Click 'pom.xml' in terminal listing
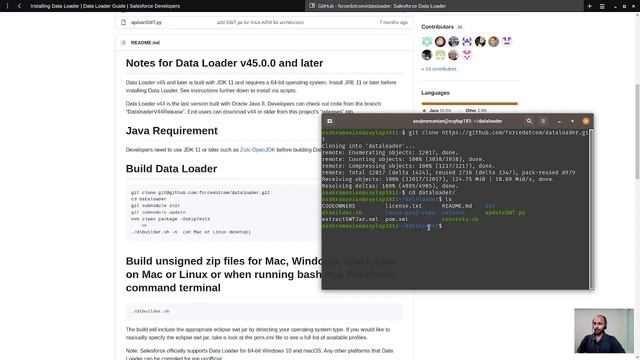 (397, 219)
